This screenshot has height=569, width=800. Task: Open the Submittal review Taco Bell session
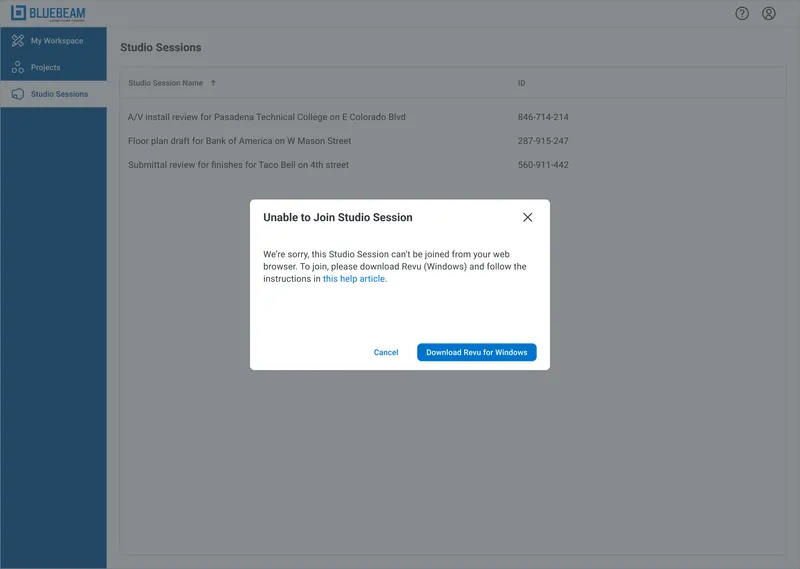pos(238,165)
